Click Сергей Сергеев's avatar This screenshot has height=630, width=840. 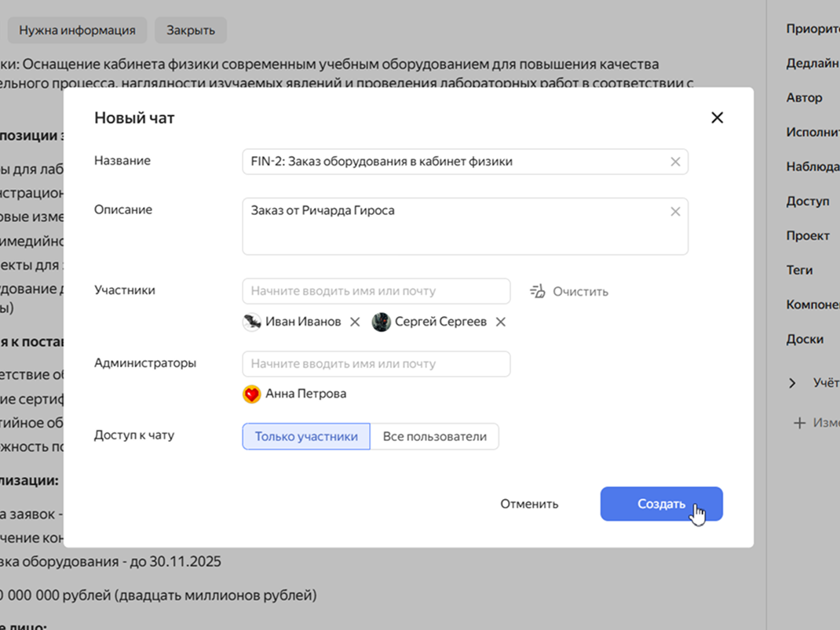coord(382,322)
